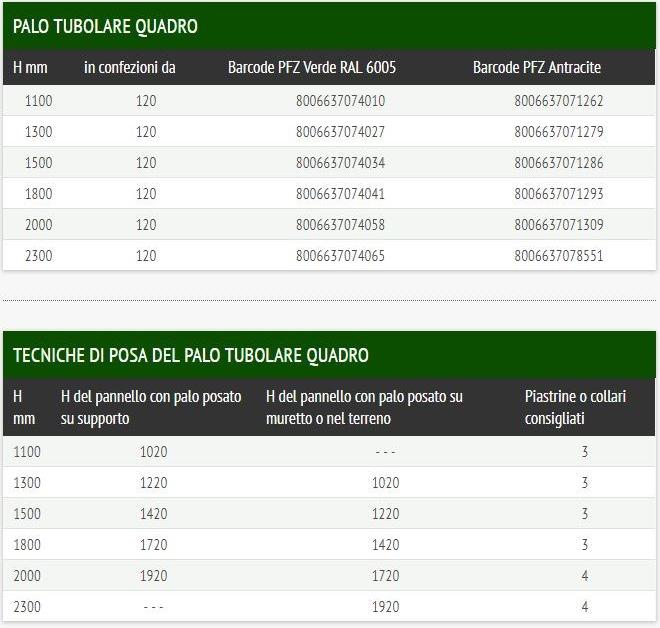
Task: Click the 'palo posato su supporto' column header
Action: point(151,408)
